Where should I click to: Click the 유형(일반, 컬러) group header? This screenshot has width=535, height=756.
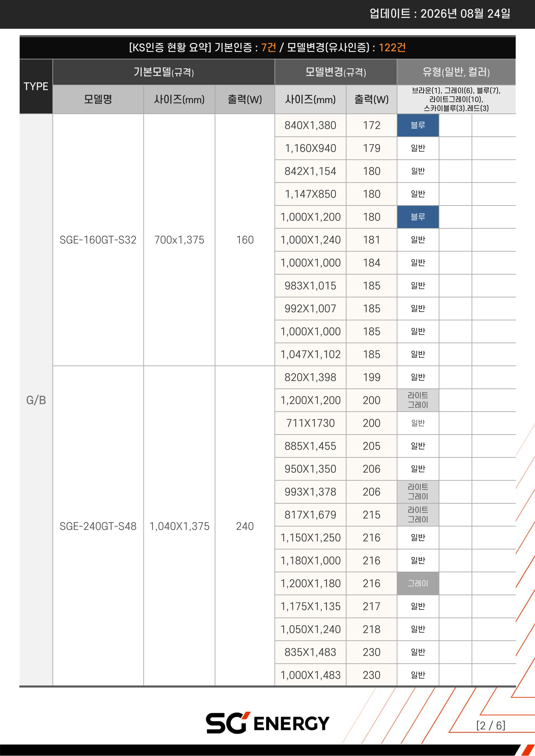[456, 72]
